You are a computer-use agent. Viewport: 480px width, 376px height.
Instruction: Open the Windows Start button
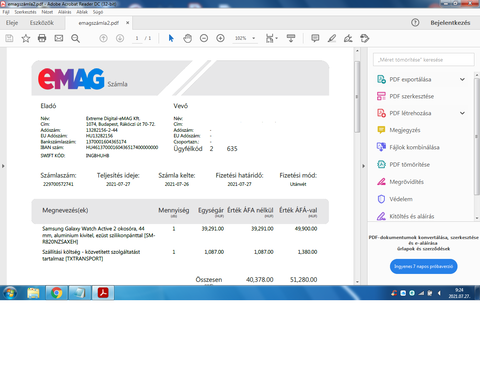pyautogui.click(x=10, y=293)
